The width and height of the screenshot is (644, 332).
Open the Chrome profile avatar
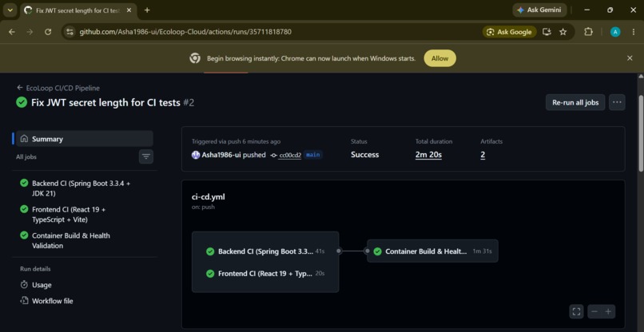(615, 32)
